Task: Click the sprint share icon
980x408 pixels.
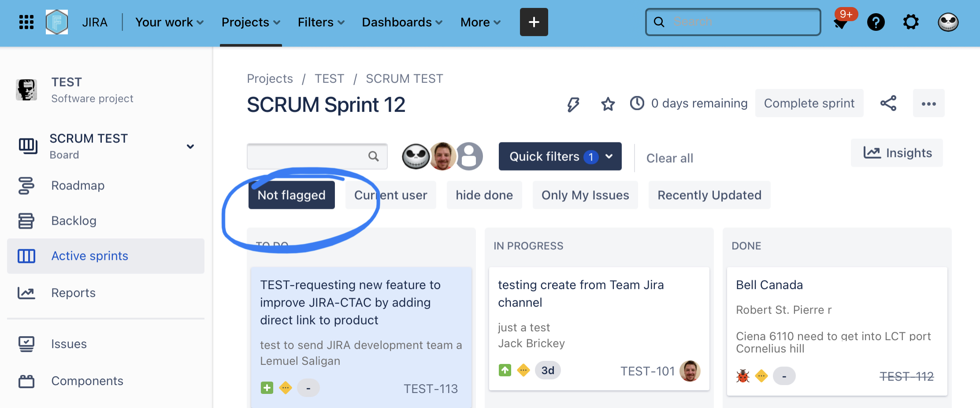Action: pos(889,103)
